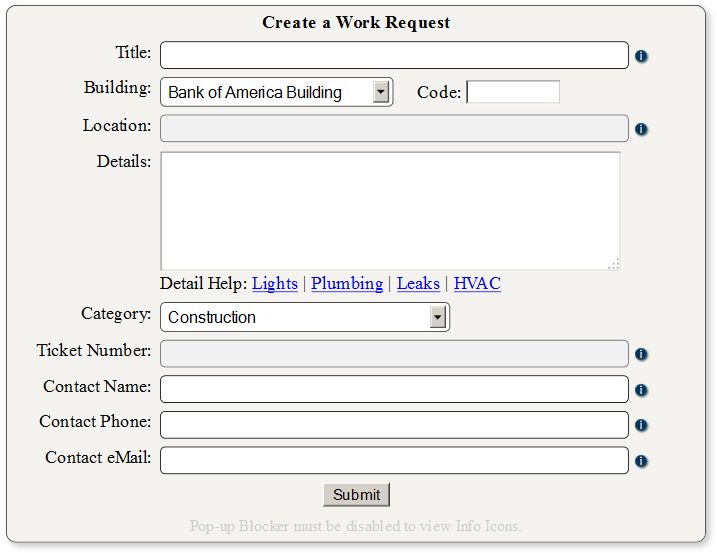Open the Contact Phone info icon
Screen dimensions: 717x553
[x=641, y=425]
